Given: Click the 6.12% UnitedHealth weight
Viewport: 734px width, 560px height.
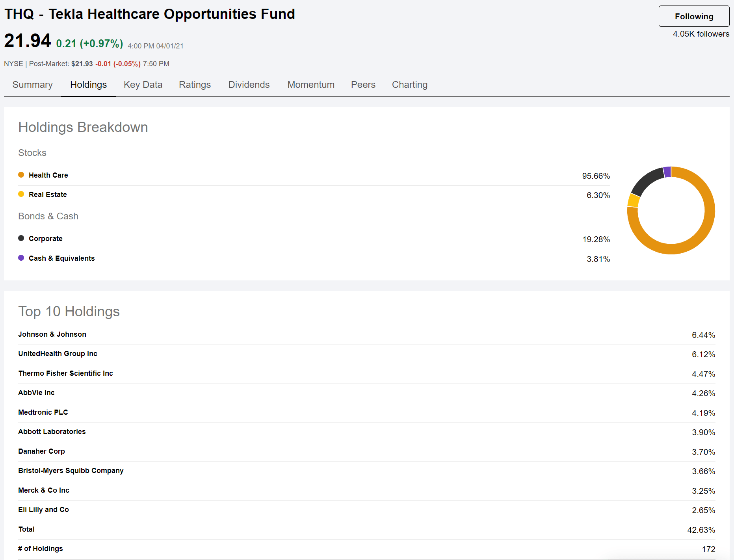Looking at the screenshot, I should click(x=703, y=354).
